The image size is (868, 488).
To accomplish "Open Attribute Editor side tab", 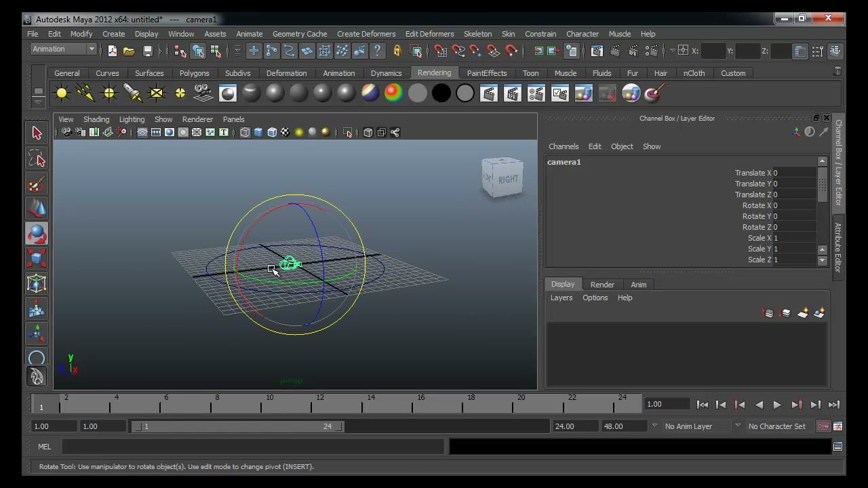I will (838, 248).
